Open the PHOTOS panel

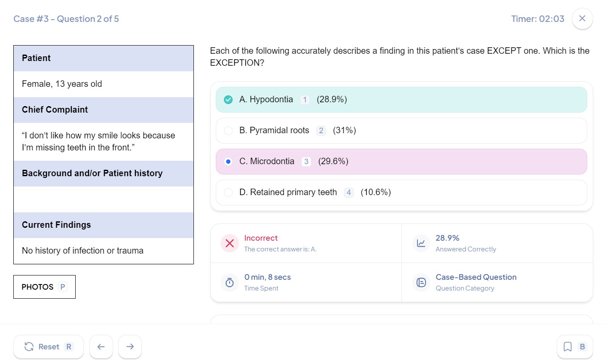44,287
